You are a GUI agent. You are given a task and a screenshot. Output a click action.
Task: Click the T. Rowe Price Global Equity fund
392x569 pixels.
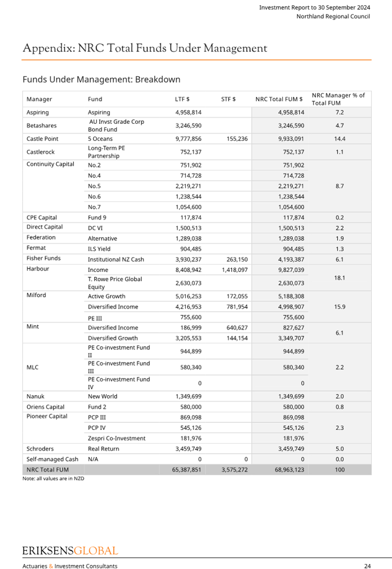115,283
